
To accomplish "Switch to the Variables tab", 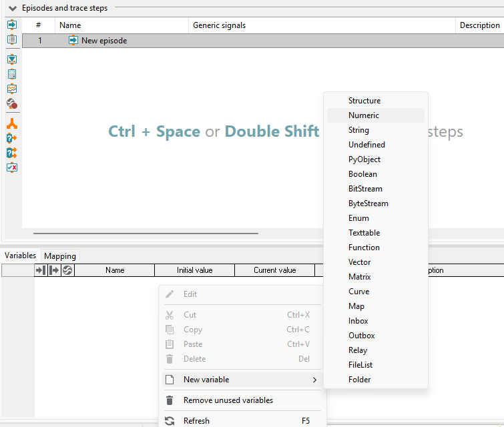I will 20,256.
